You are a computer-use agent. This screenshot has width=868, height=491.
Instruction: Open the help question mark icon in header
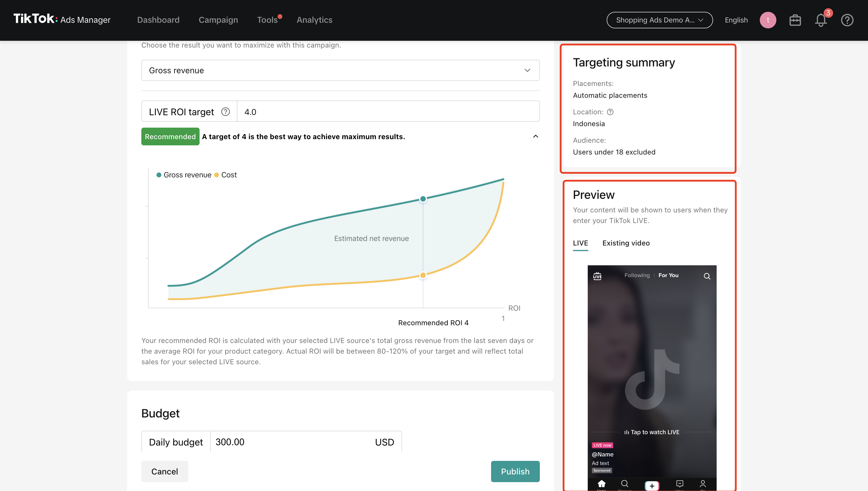pyautogui.click(x=847, y=20)
